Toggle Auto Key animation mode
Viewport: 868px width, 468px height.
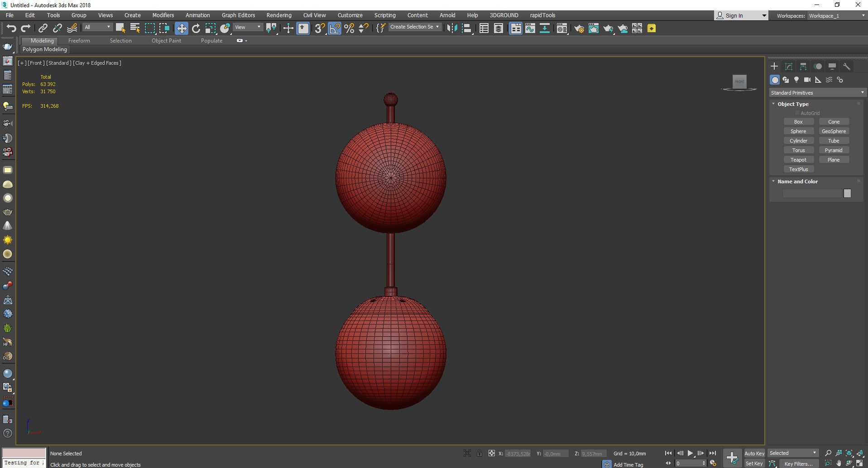click(754, 453)
